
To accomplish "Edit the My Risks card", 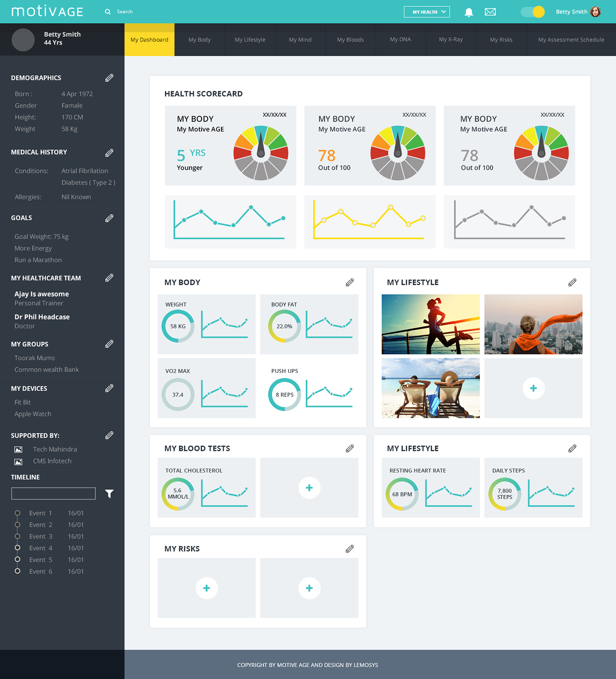I will [x=350, y=549].
